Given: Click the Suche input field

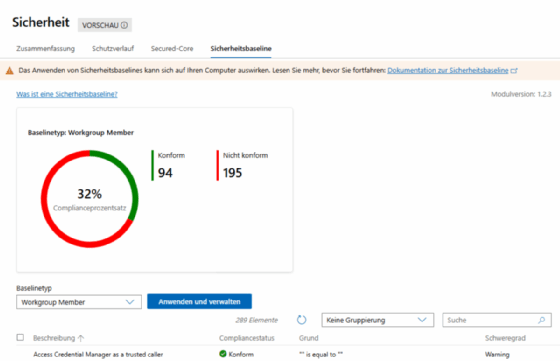Looking at the screenshot, I should click(497, 320).
